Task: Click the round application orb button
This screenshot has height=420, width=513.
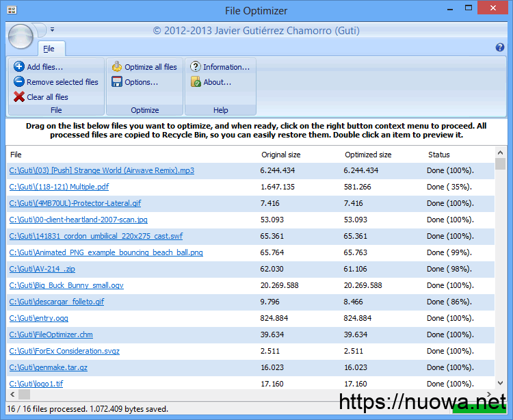Action: coord(21,36)
